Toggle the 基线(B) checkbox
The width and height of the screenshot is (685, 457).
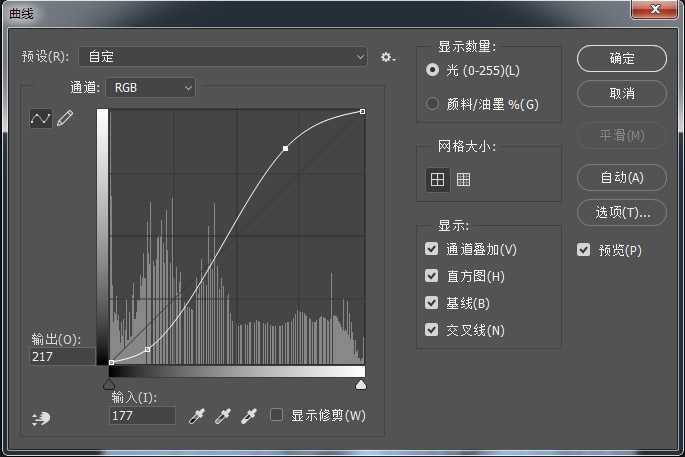click(x=432, y=303)
